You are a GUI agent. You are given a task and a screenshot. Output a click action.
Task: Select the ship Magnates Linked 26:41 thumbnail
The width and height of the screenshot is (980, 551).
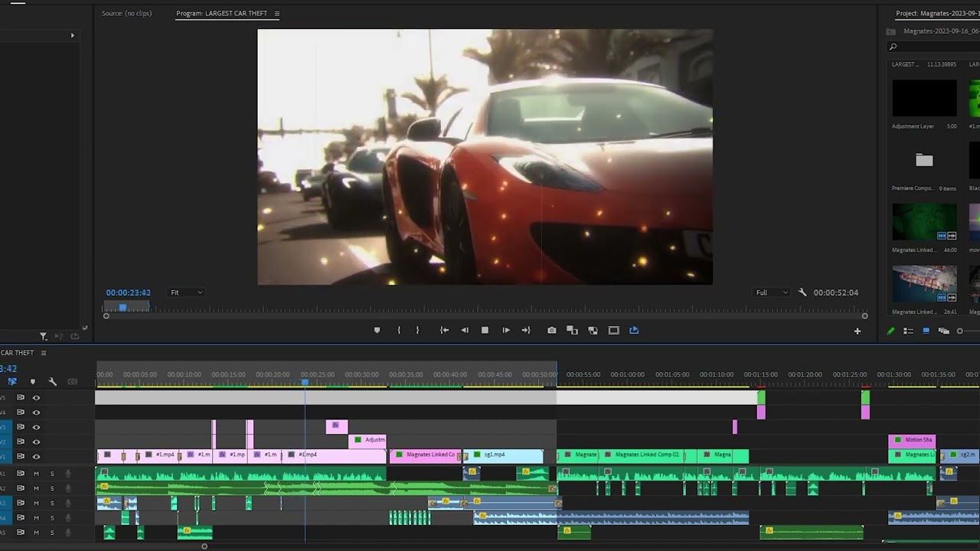tap(924, 284)
